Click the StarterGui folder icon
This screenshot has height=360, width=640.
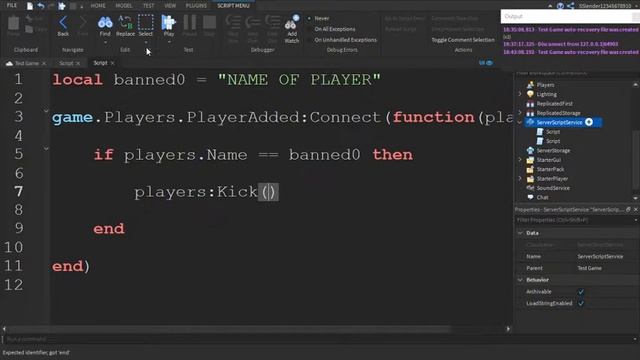click(x=530, y=160)
